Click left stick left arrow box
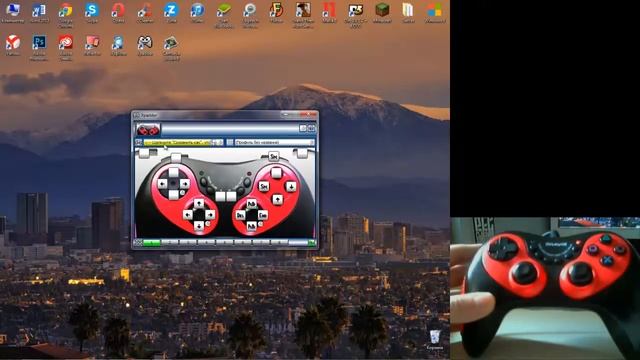The image size is (640, 360). 188,215
